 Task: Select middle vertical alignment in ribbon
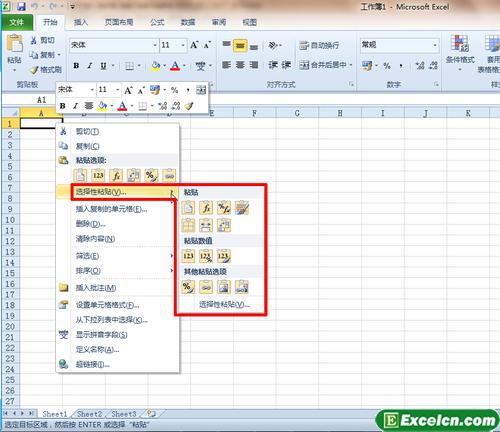240,45
